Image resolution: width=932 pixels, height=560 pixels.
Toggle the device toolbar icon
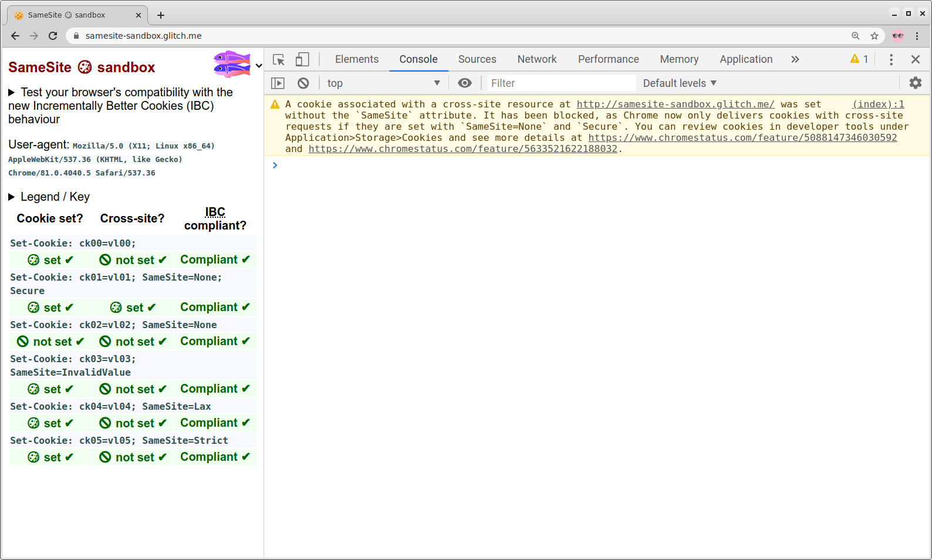point(302,59)
